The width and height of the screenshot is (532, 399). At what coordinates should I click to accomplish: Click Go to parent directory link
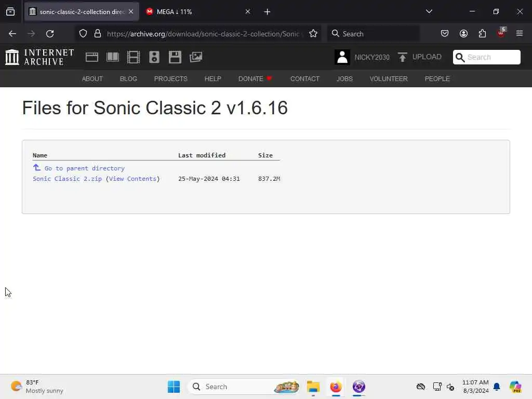click(85, 168)
